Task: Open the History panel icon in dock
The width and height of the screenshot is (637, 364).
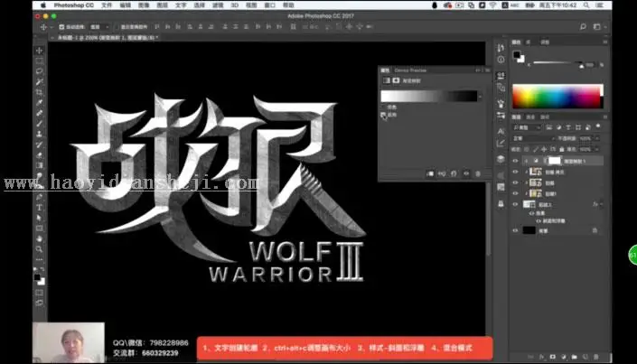Action: (501, 48)
